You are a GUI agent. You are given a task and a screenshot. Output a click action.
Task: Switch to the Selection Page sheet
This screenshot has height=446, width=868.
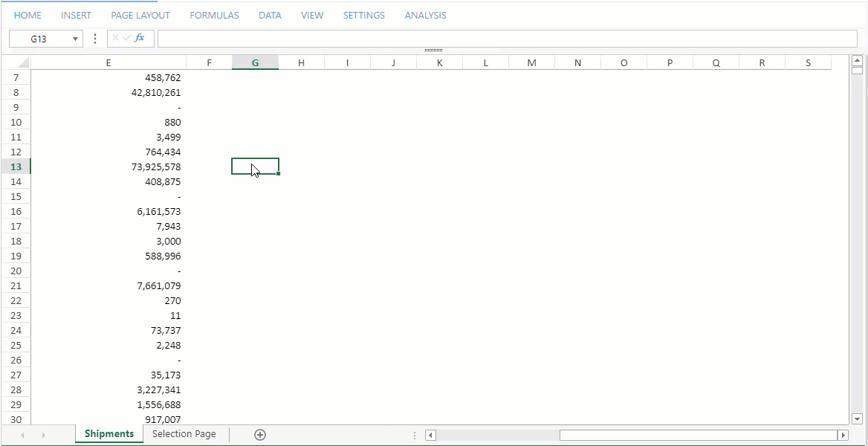click(x=184, y=434)
